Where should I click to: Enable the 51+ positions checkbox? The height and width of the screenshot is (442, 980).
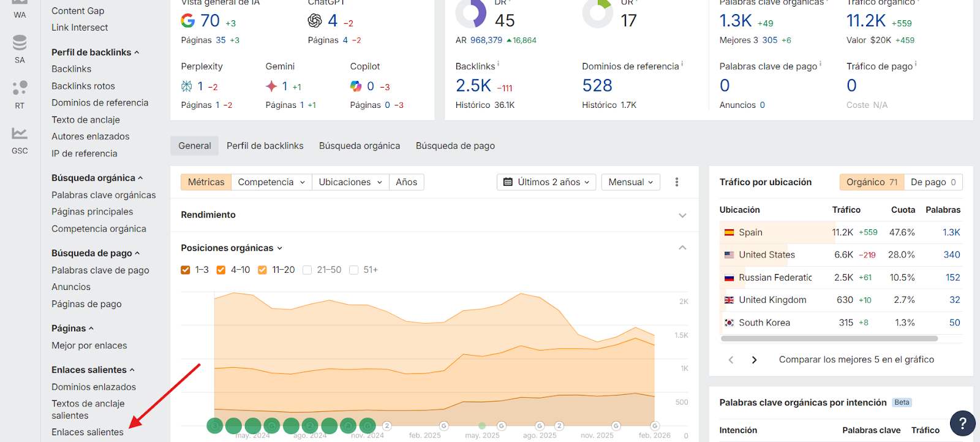coord(353,270)
